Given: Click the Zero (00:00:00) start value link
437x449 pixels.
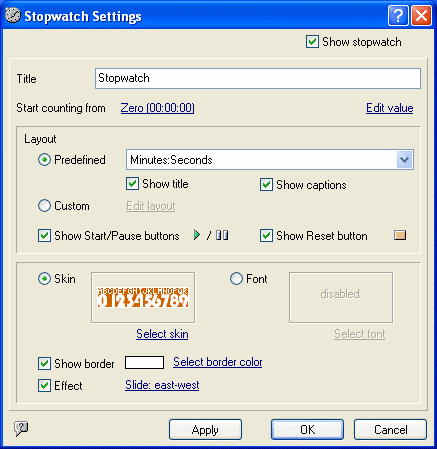Looking at the screenshot, I should [x=158, y=108].
